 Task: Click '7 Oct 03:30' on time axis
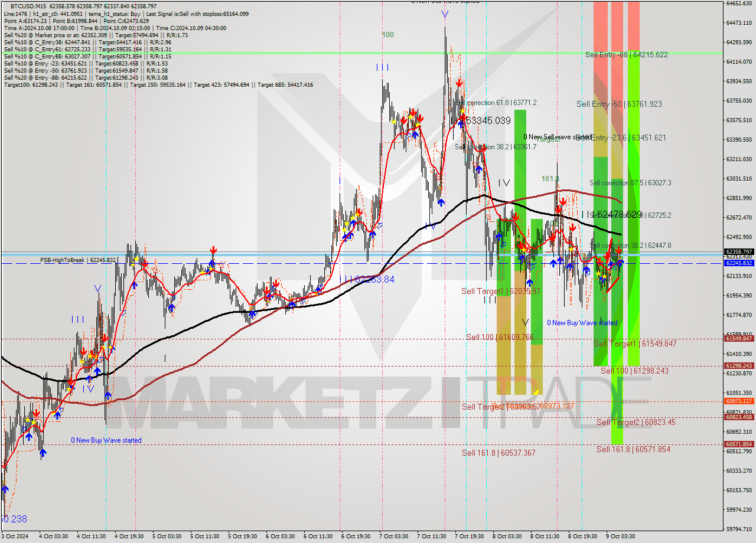point(393,537)
